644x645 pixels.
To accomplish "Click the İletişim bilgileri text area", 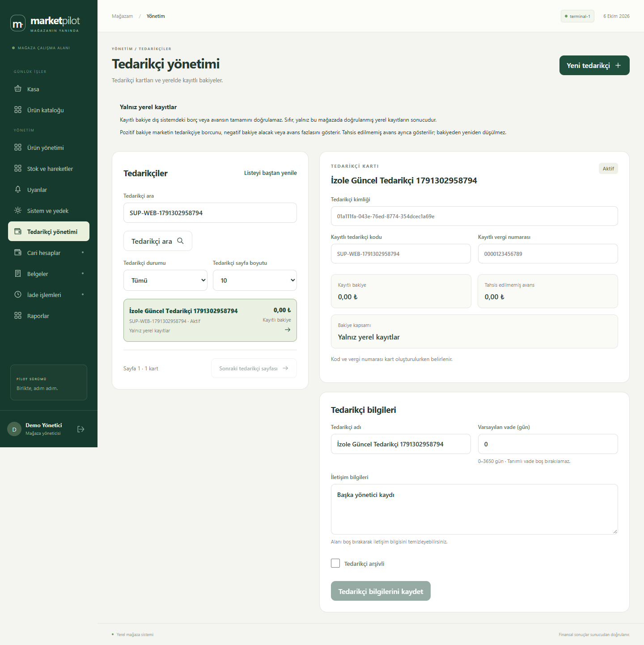I will 475,509.
